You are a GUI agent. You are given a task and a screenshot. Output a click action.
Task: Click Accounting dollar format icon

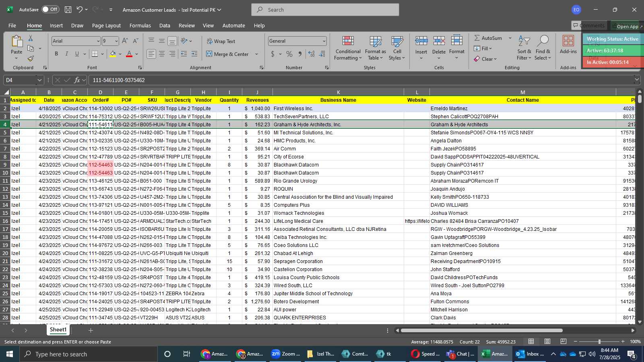[x=272, y=54]
